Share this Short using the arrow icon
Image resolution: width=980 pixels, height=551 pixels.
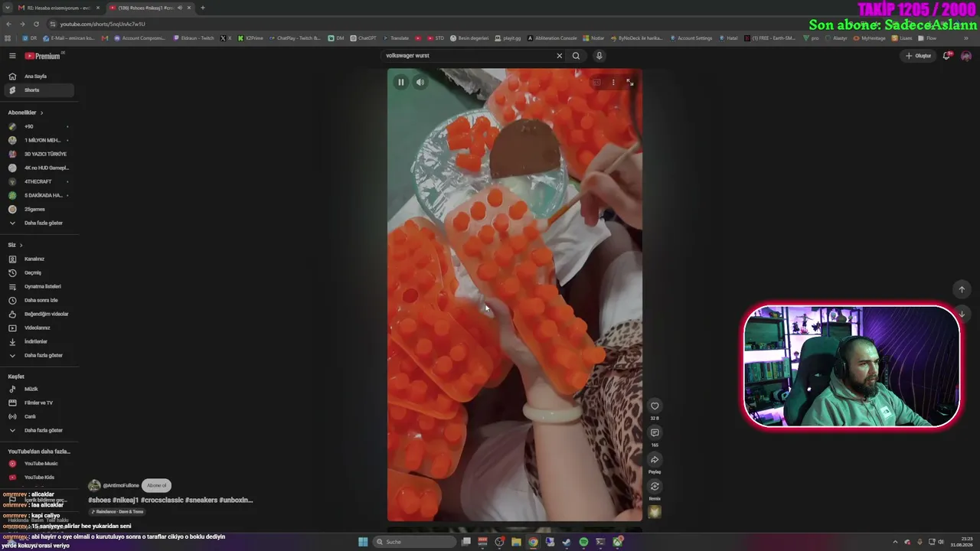pyautogui.click(x=655, y=459)
